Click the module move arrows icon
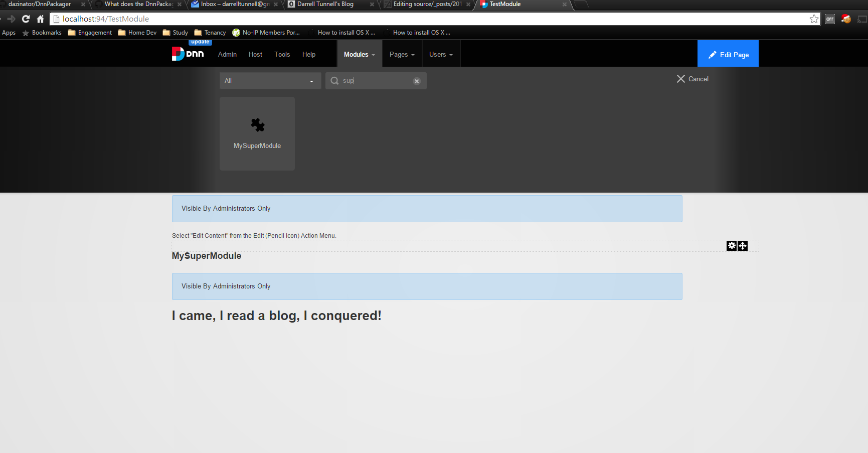 743,246
